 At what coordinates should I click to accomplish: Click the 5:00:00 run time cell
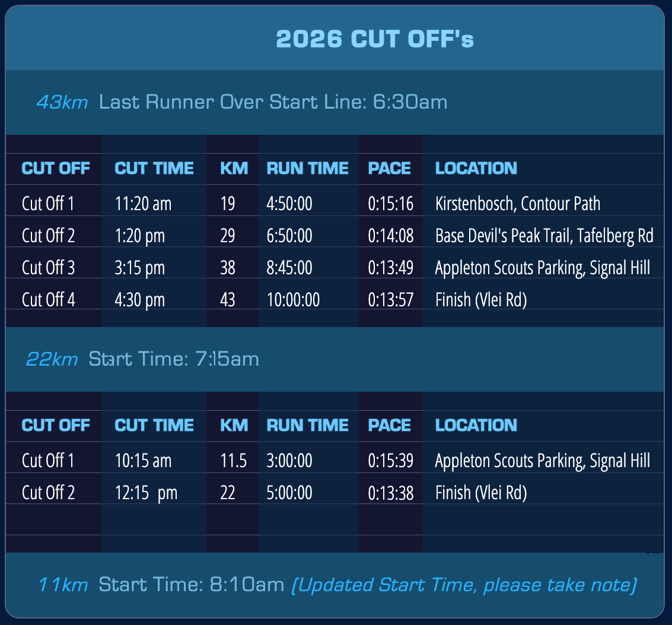tap(289, 493)
